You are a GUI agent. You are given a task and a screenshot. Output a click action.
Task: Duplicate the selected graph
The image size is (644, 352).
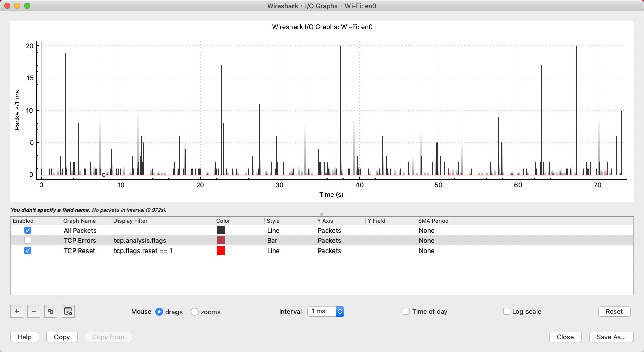point(51,312)
